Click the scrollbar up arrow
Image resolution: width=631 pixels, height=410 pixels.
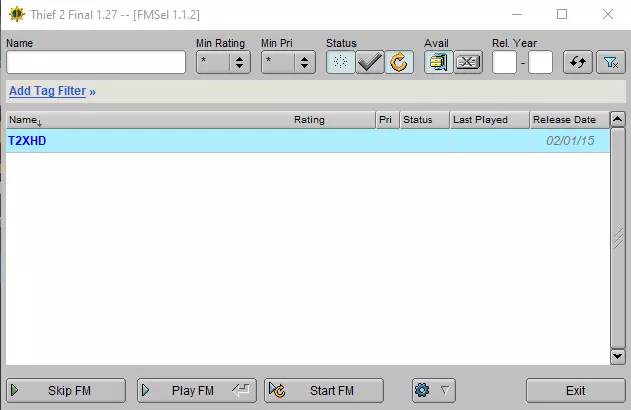(618, 119)
